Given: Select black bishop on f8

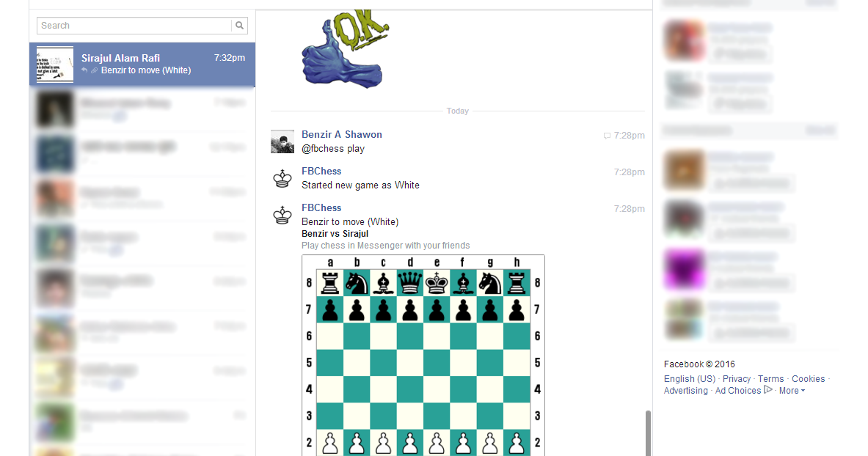Looking at the screenshot, I should tap(463, 283).
